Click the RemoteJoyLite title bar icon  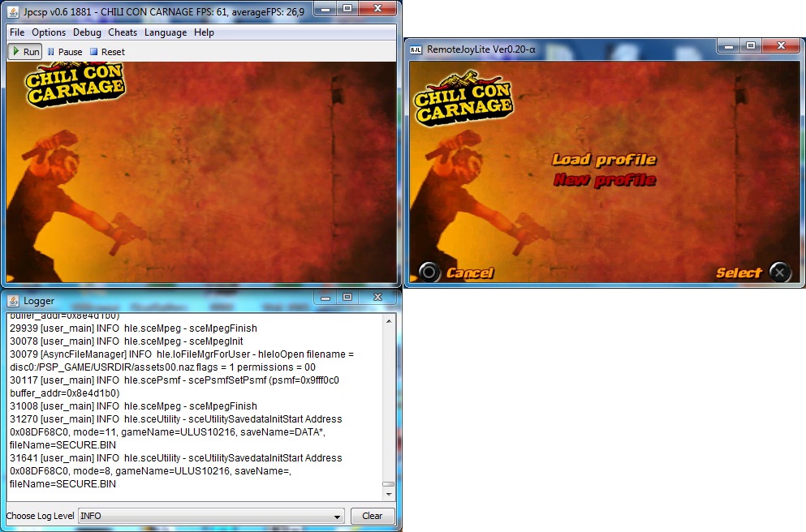coord(416,49)
